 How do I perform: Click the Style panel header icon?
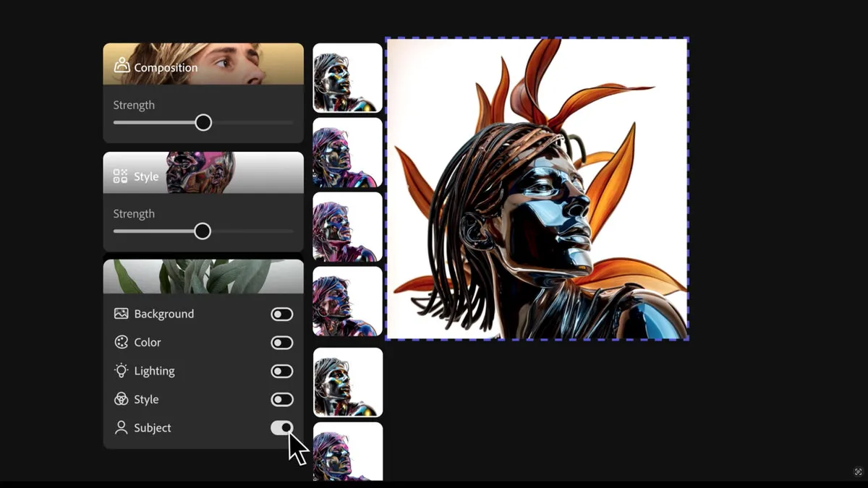[x=121, y=176]
